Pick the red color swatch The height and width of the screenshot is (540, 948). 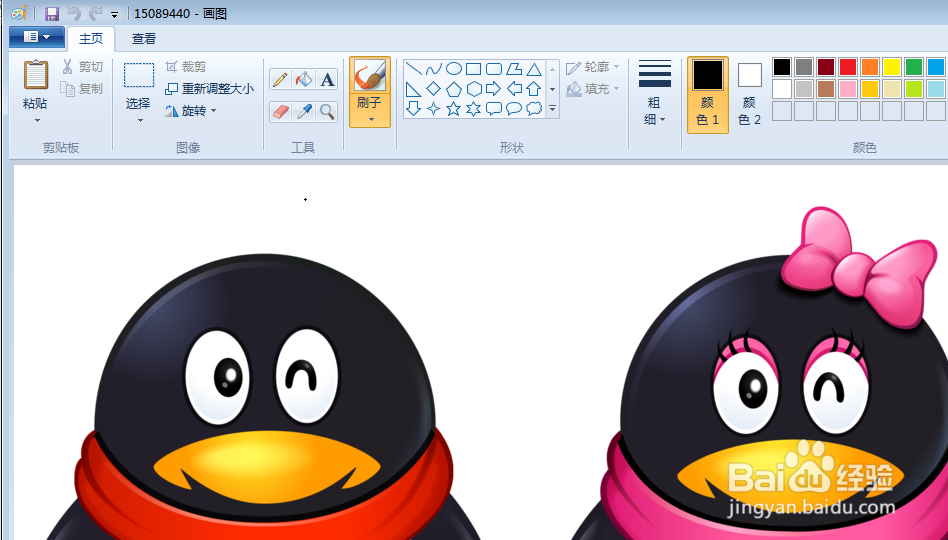click(848, 67)
